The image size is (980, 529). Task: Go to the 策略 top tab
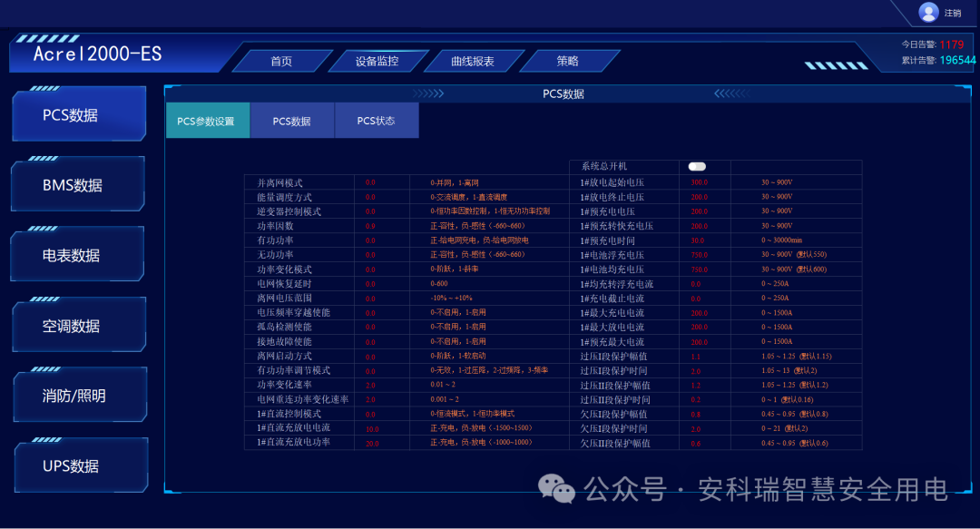tap(567, 62)
